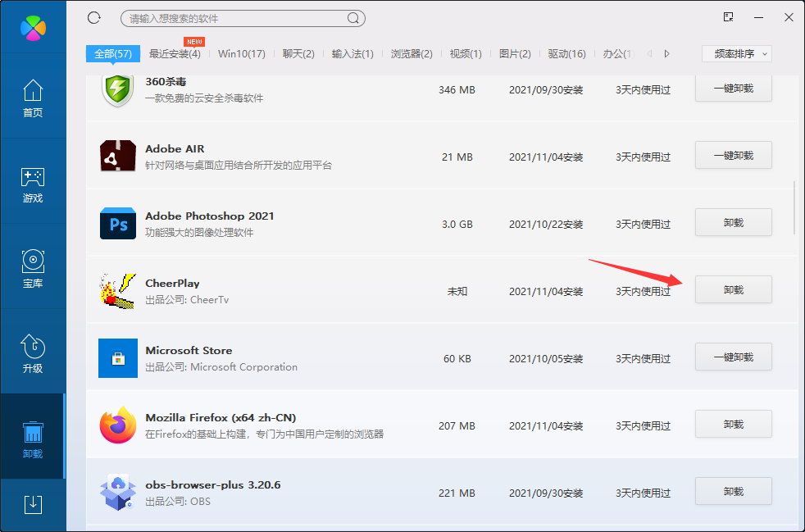805x532 pixels.
Task: Switch to the 视频(1) tab
Action: tap(466, 53)
